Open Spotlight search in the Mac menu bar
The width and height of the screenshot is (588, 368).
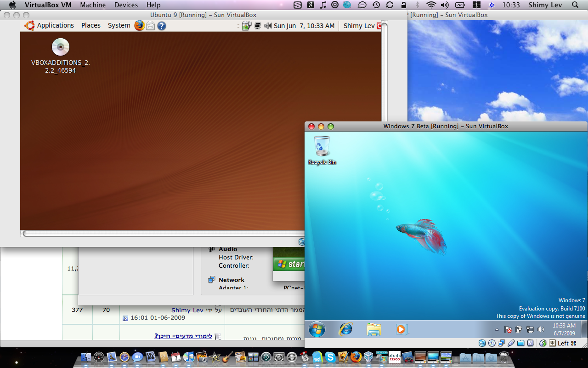[x=576, y=5]
